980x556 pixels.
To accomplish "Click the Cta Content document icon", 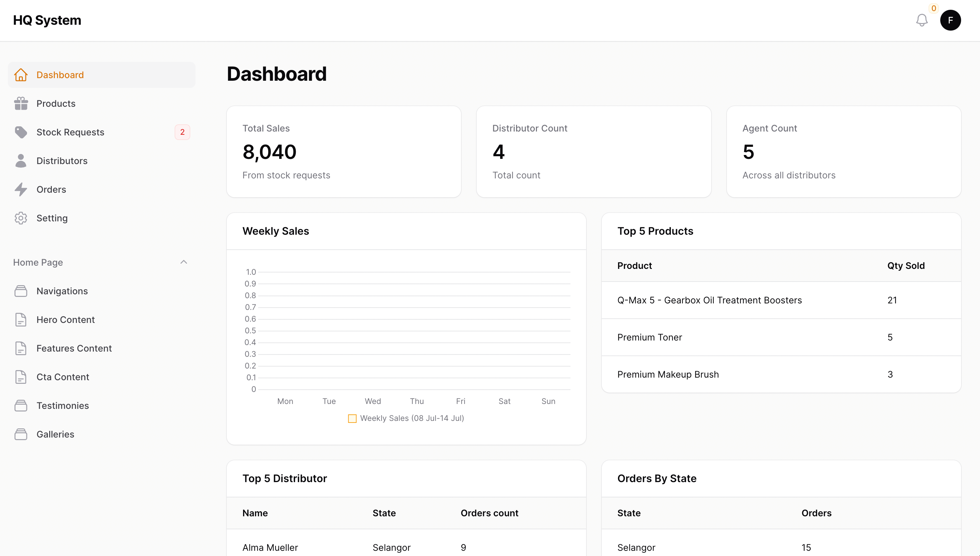I will [21, 377].
